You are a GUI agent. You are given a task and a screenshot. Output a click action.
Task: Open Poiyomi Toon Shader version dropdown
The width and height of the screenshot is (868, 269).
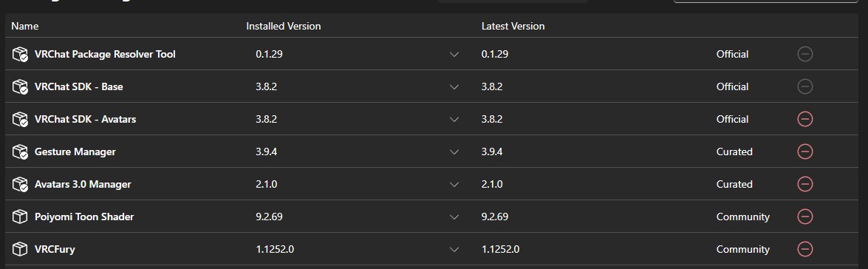tap(454, 217)
